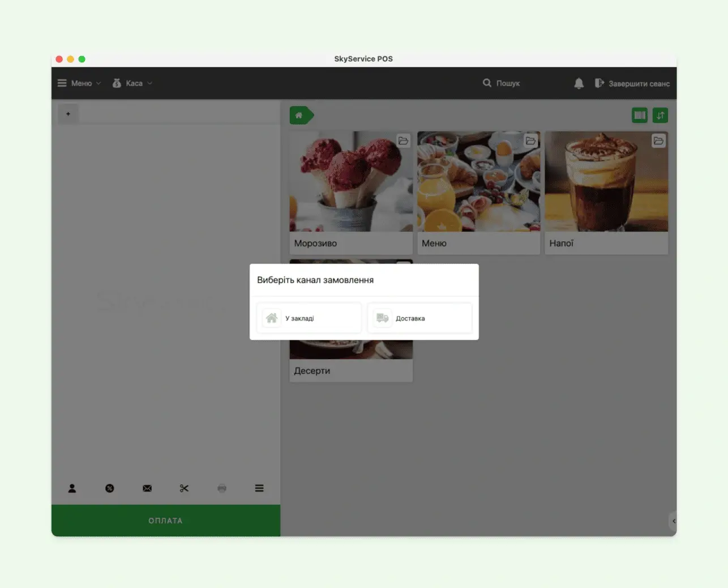Open notifications bell icon
728x588 pixels.
tap(579, 83)
